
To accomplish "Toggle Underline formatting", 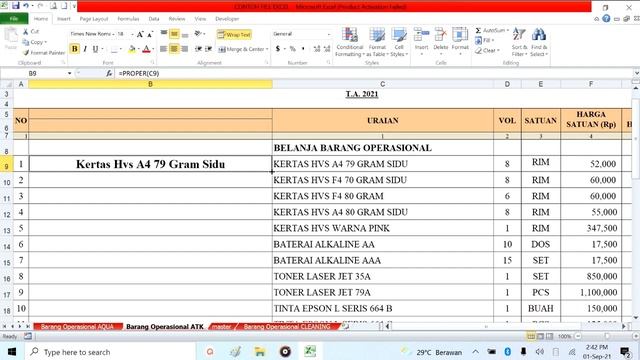I will (95, 49).
